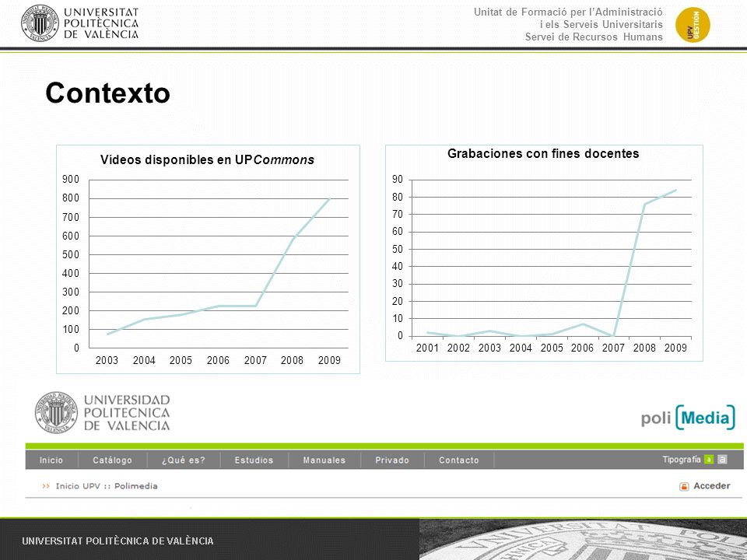Click the 2001 label in the Grabaciones chart
The width and height of the screenshot is (747, 560).
click(427, 348)
